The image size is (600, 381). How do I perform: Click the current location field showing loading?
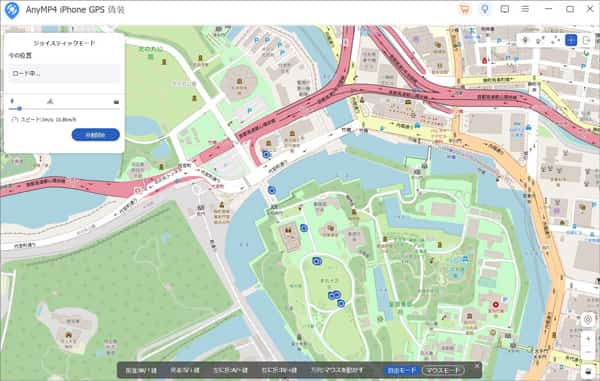pyautogui.click(x=64, y=73)
